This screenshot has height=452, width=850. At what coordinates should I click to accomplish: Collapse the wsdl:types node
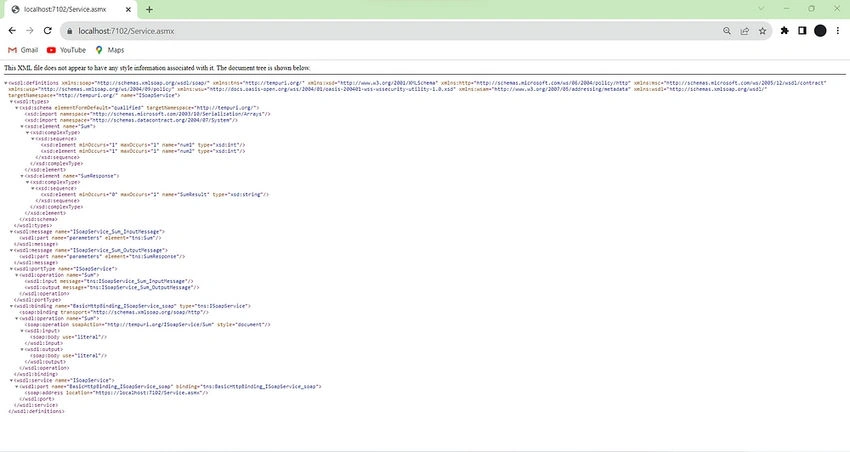coord(11,101)
